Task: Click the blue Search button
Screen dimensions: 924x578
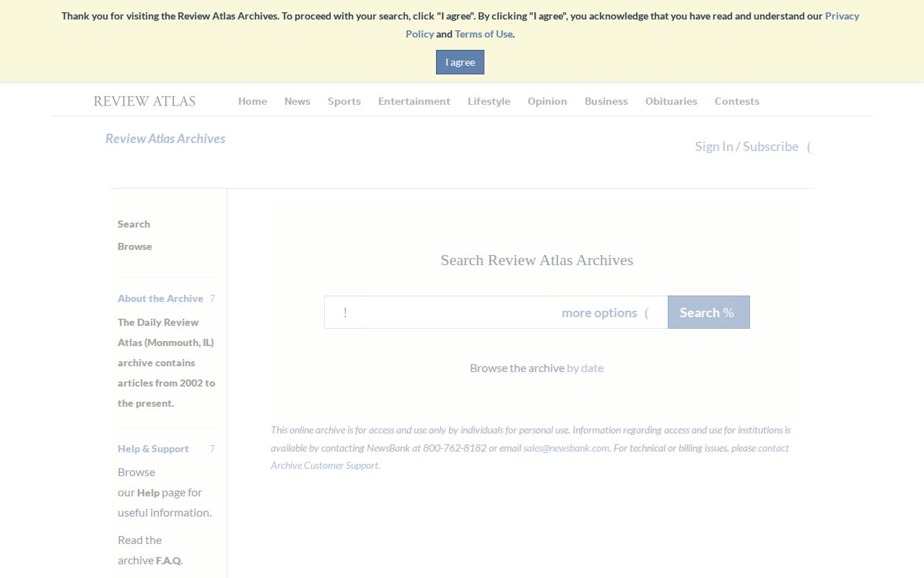Action: point(708,312)
